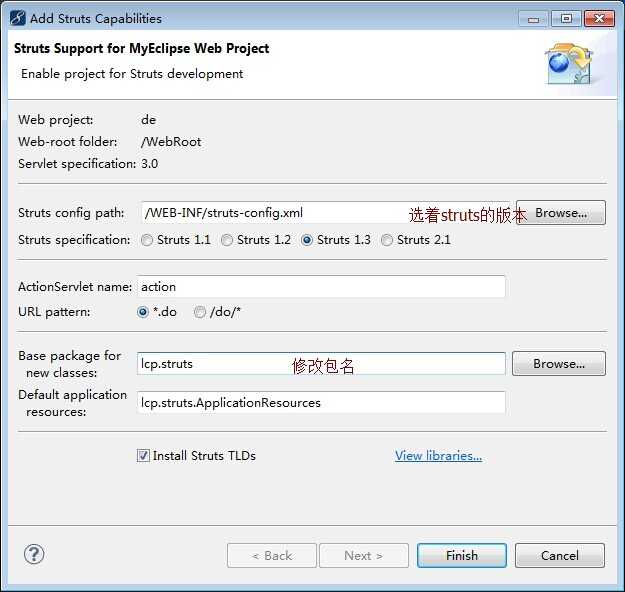Maximize the Add Struts Capabilities dialog
This screenshot has height=592, width=625.
point(566,19)
